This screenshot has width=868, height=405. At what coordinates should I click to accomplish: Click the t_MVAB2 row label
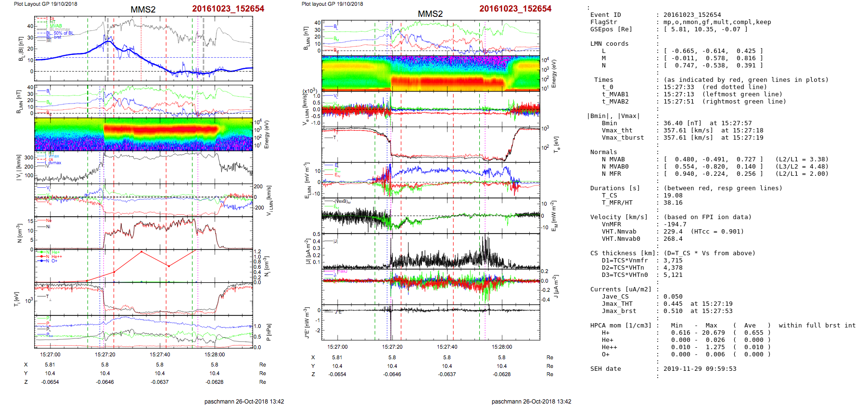point(615,102)
